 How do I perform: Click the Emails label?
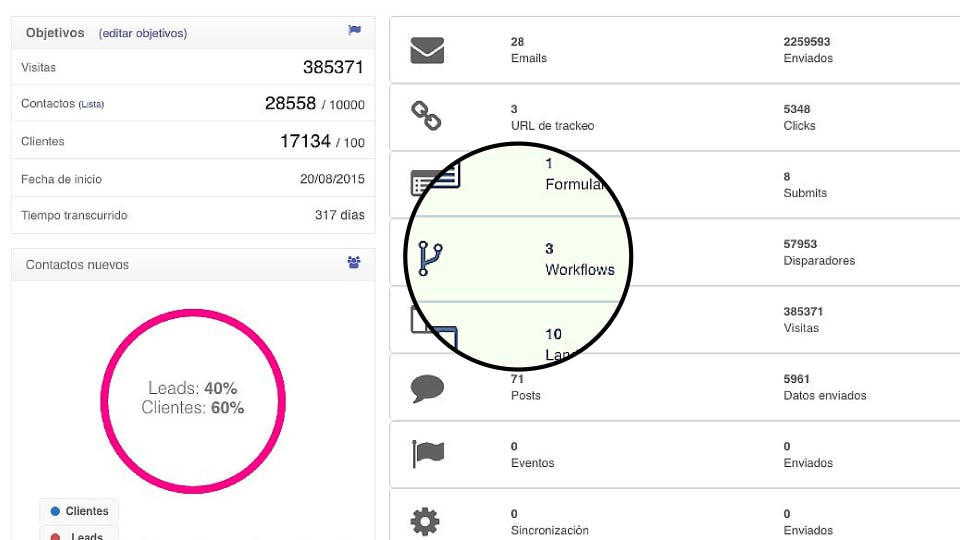coord(529,58)
